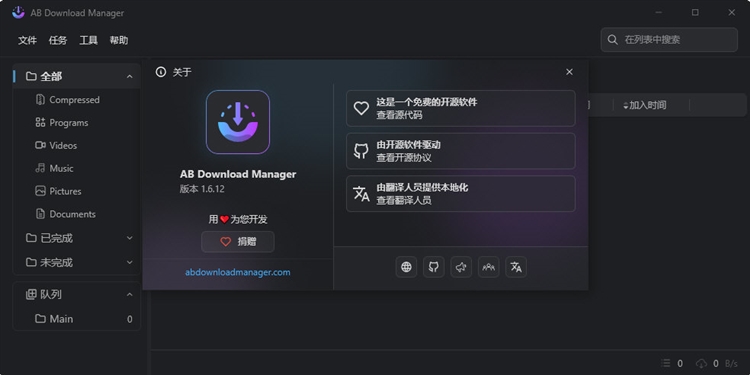Open the 文件 menu
The height and width of the screenshot is (375, 750).
(x=27, y=41)
